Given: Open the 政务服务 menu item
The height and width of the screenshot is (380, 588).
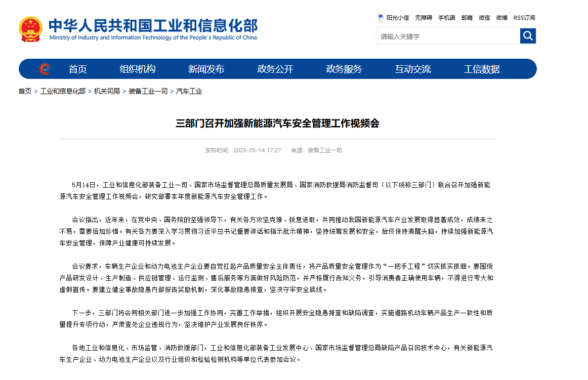Looking at the screenshot, I should 344,69.
